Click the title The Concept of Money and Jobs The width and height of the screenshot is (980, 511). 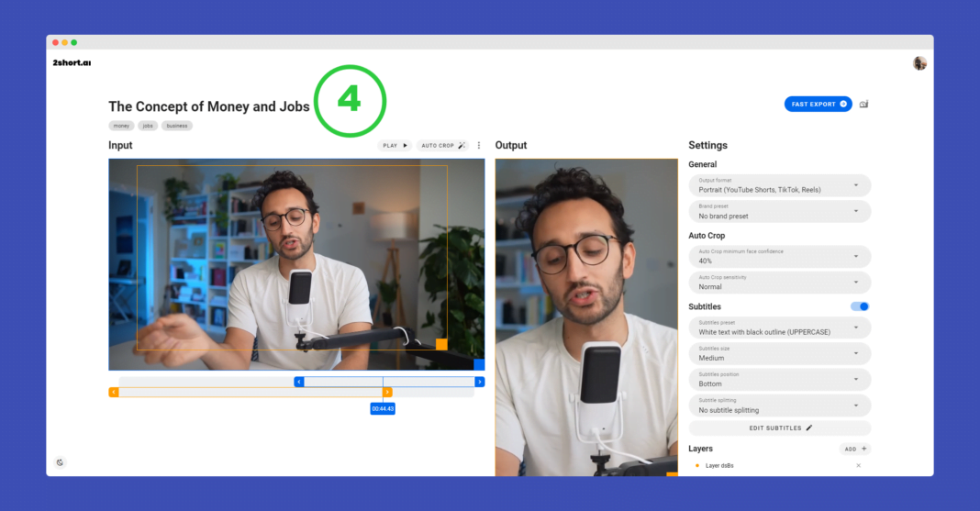click(x=208, y=106)
